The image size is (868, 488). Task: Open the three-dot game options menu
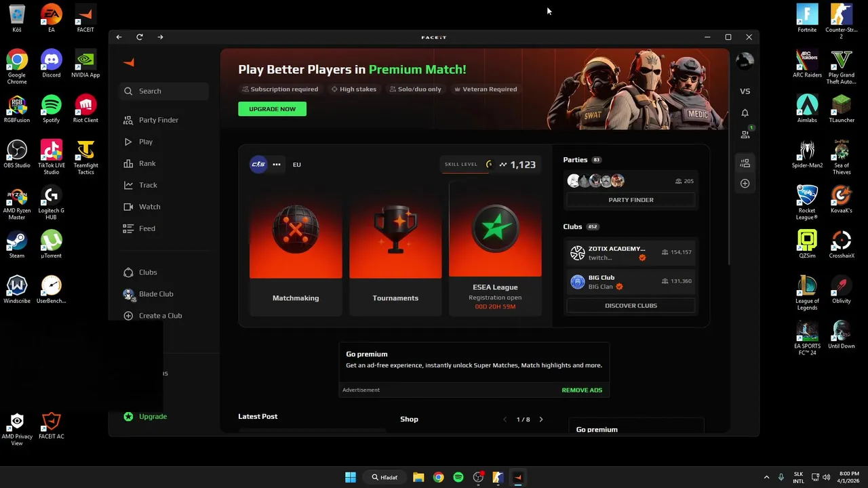(x=277, y=165)
